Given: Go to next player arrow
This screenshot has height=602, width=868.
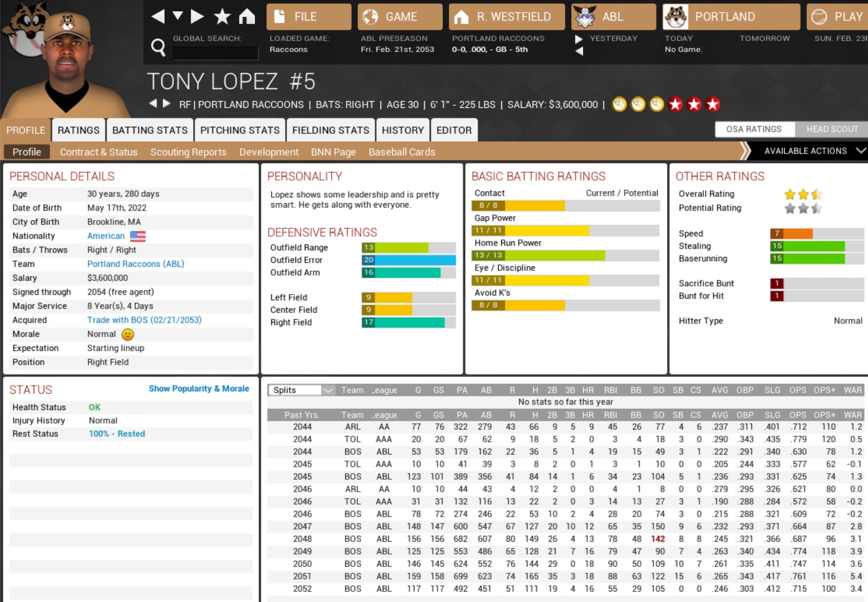Looking at the screenshot, I should 166,103.
